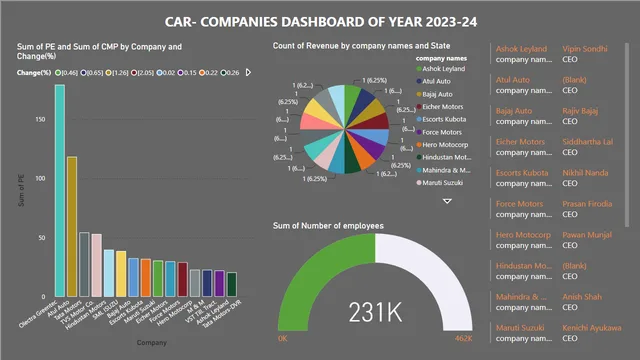Image resolution: width=640 pixels, height=360 pixels.
Task: Select the Escorts Kubota card row
Action: [x=555, y=178]
